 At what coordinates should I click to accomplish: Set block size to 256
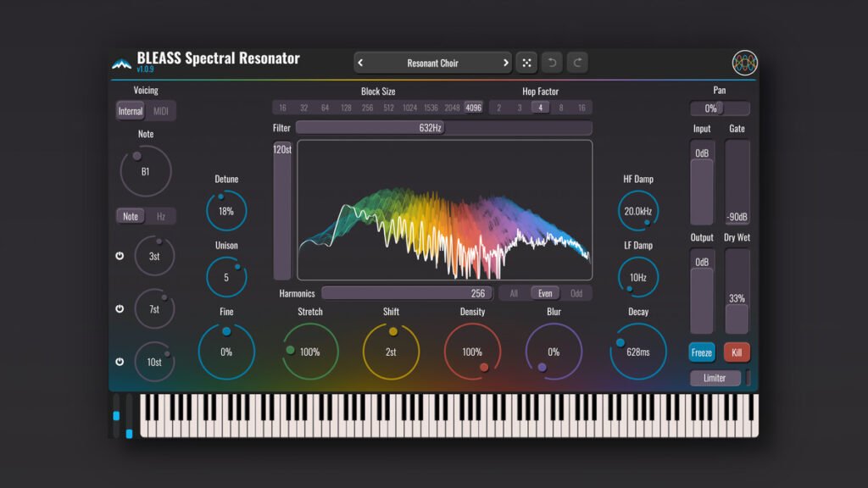(367, 108)
